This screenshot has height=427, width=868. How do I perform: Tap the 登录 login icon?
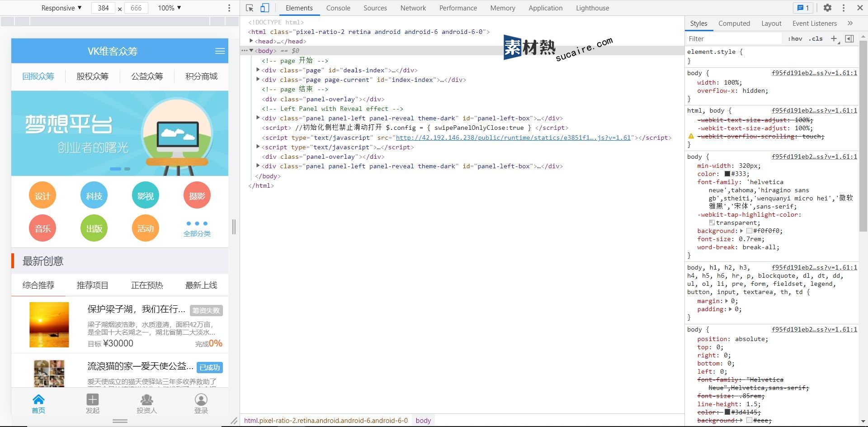[x=201, y=404]
